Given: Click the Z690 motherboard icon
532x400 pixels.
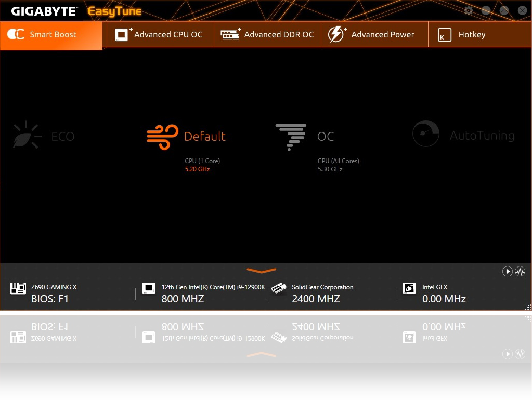Looking at the screenshot, I should [x=18, y=288].
